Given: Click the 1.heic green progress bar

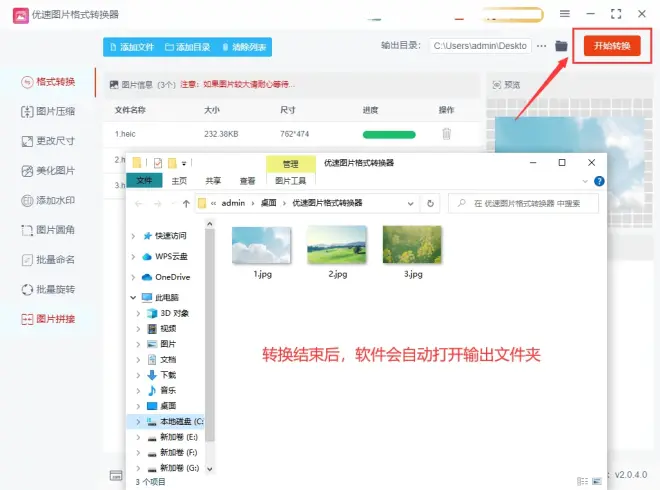Looking at the screenshot, I should click(389, 135).
